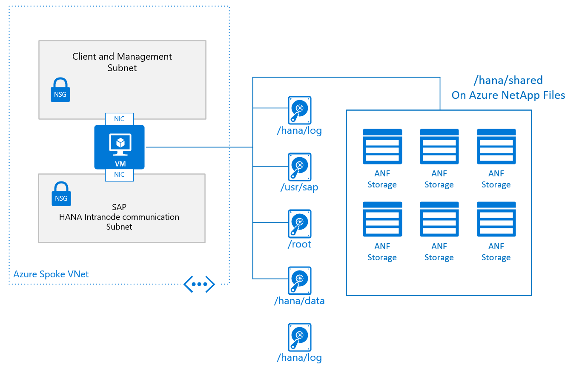Select the leftmost ANF Storage icon in bottom row
588x377 pixels.
pos(382,219)
